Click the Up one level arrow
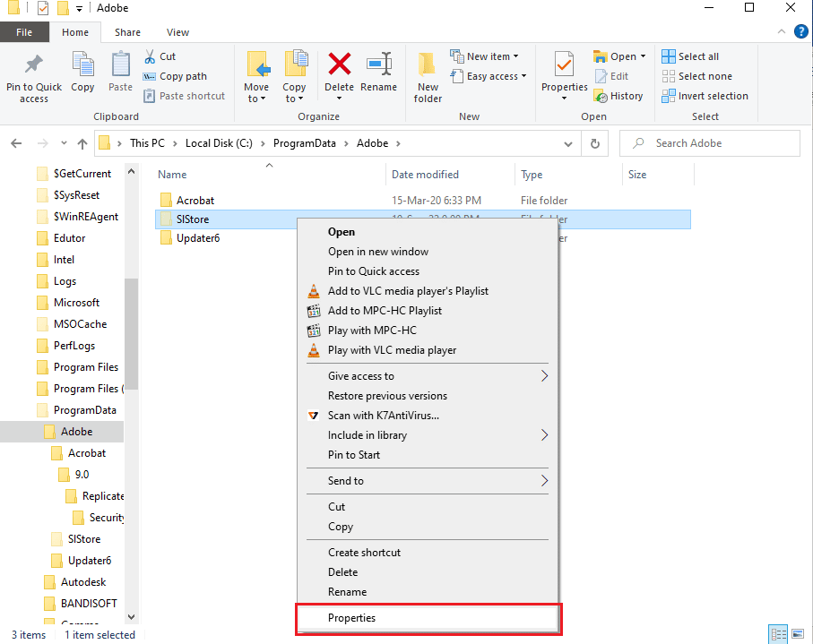This screenshot has width=813, height=644. point(82,143)
